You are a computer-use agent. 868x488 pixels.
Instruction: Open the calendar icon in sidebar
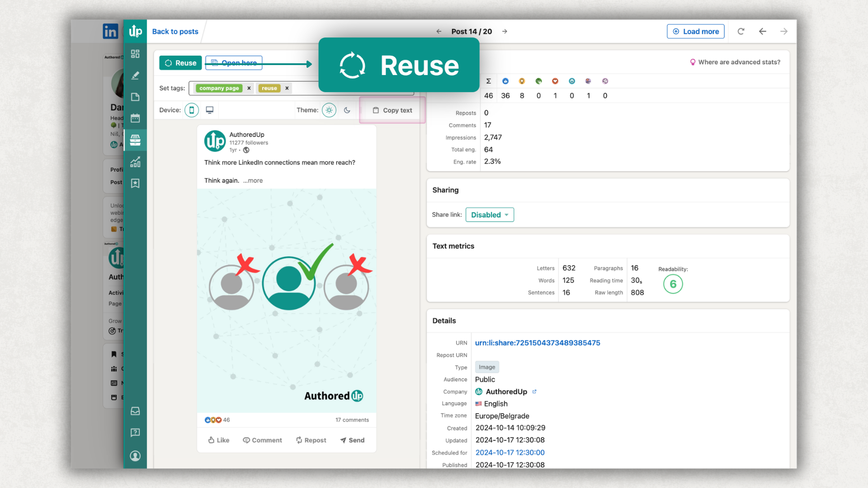point(135,118)
